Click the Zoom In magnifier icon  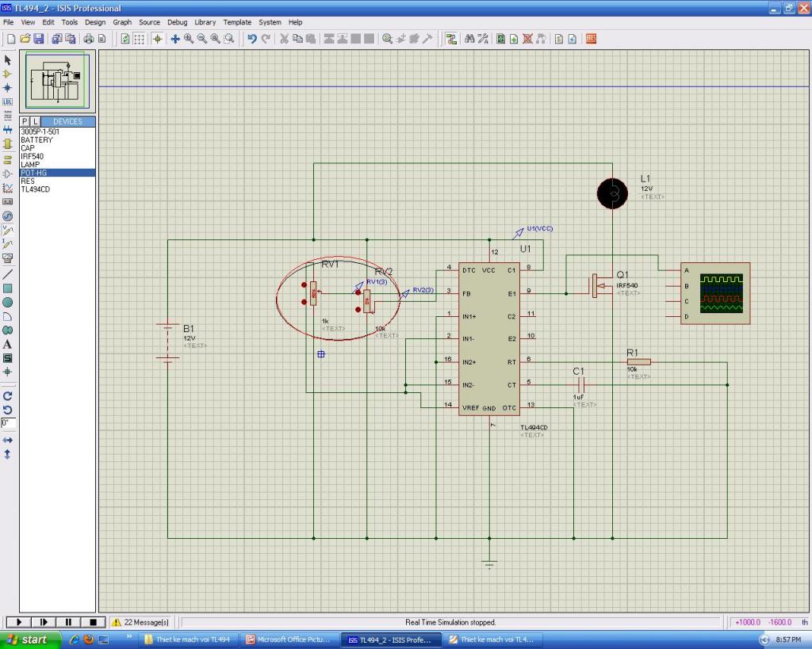point(189,39)
